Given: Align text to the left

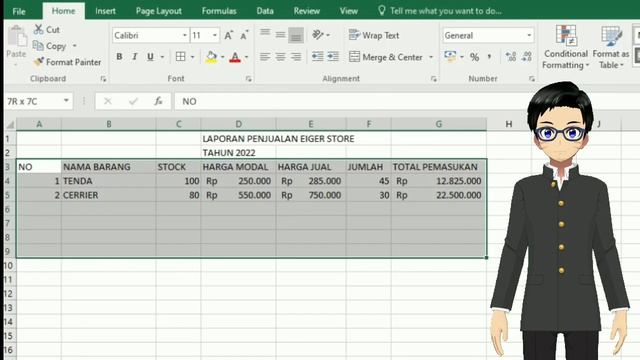Looking at the screenshot, I should [265, 57].
